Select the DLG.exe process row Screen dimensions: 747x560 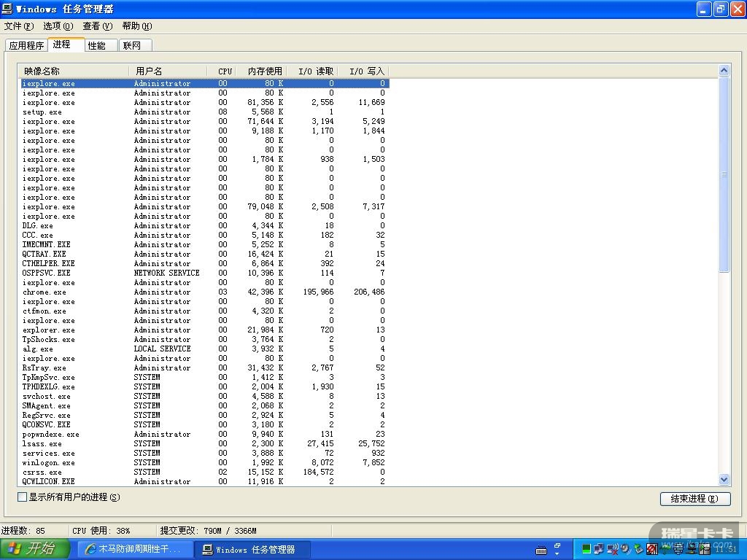tap(205, 226)
